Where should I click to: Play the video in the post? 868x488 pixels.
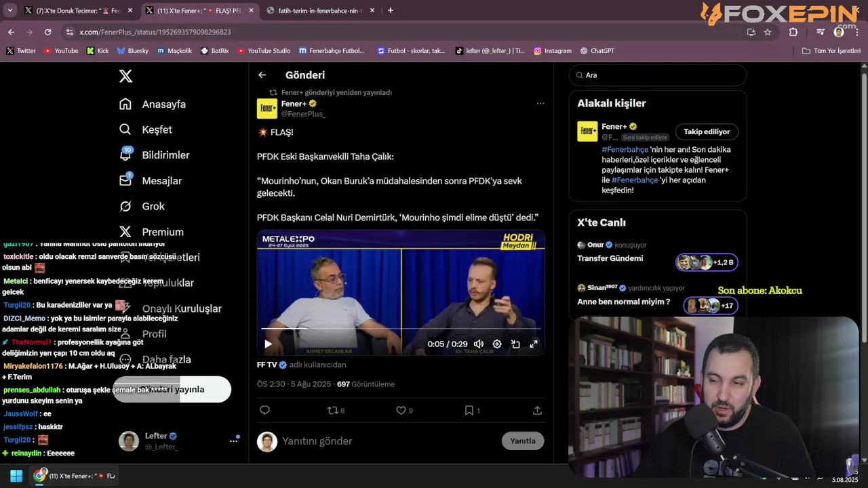(x=268, y=344)
